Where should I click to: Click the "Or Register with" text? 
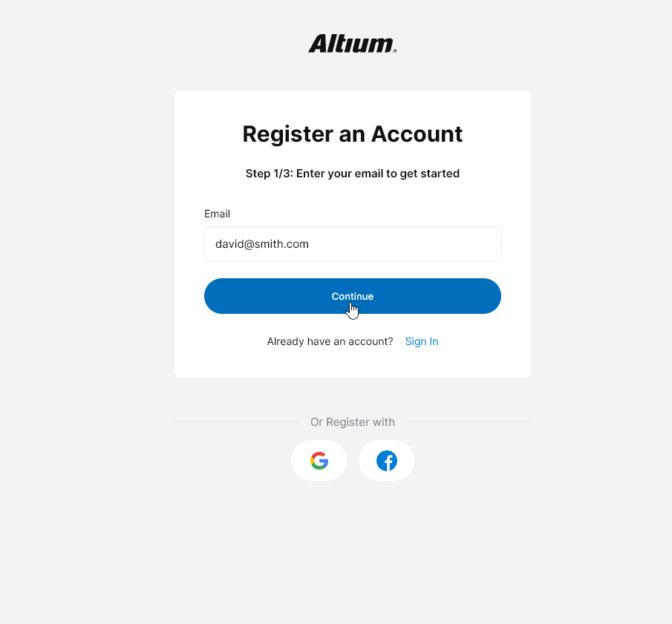coord(352,422)
